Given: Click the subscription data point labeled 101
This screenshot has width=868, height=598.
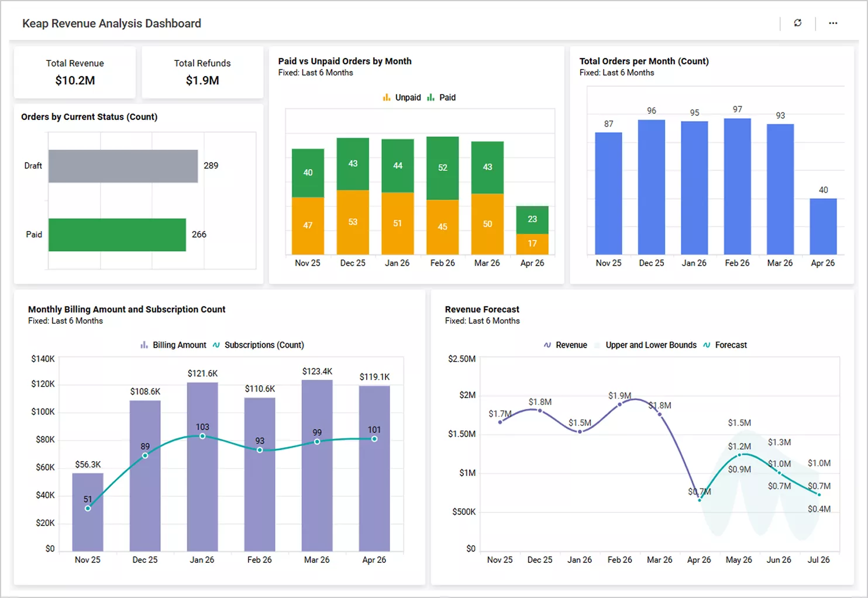Looking at the screenshot, I should coord(374,439).
